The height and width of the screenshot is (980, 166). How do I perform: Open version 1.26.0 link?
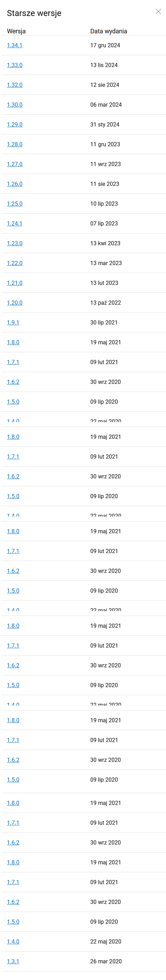pos(15,184)
